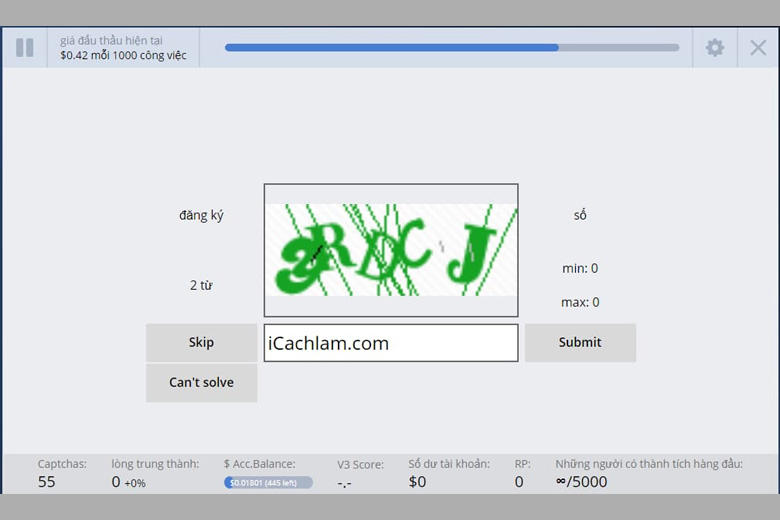Click the '$ Acc.Balance:' label

click(x=260, y=464)
